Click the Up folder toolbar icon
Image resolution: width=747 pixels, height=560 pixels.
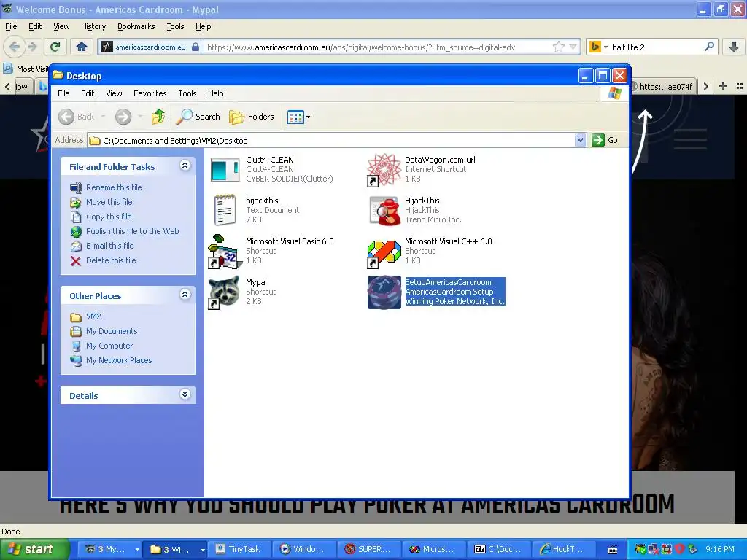pyautogui.click(x=158, y=117)
